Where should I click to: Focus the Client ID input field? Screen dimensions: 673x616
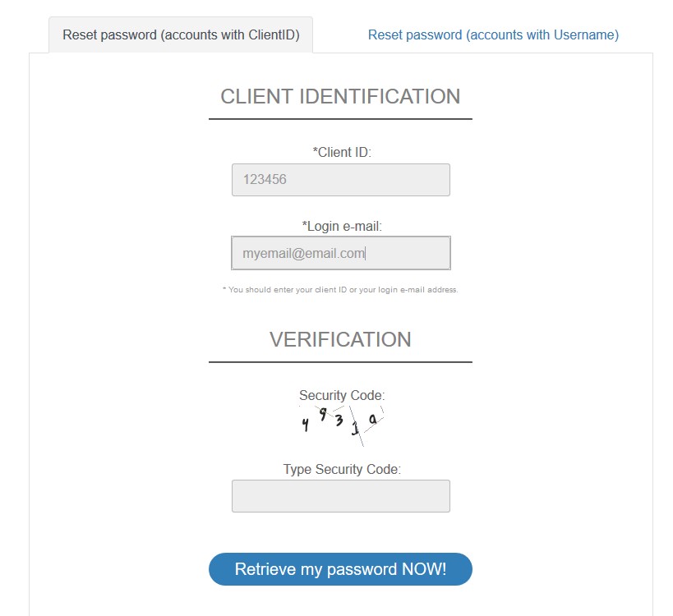340,180
